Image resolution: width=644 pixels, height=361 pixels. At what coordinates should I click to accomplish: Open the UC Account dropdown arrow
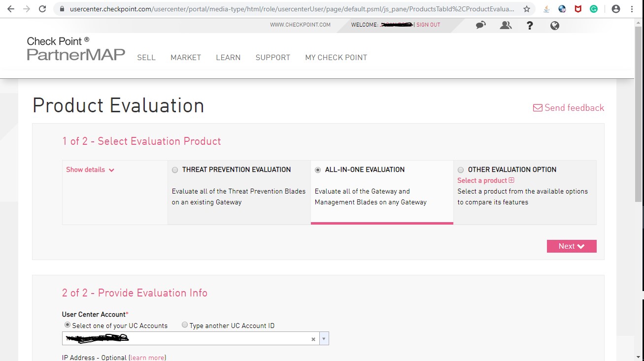324,339
